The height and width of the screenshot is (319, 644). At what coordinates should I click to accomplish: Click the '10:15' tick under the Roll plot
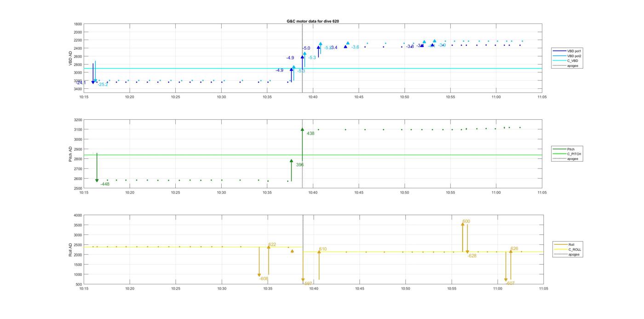(84, 289)
